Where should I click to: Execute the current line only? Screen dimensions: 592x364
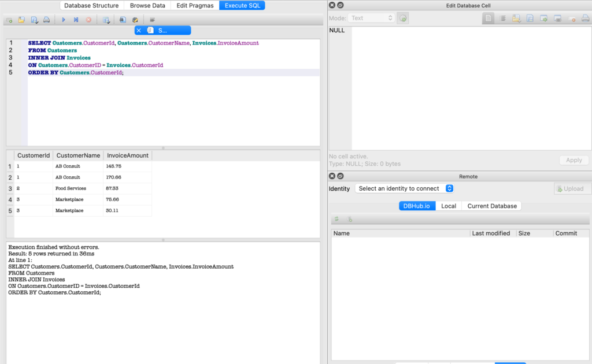pyautogui.click(x=76, y=20)
